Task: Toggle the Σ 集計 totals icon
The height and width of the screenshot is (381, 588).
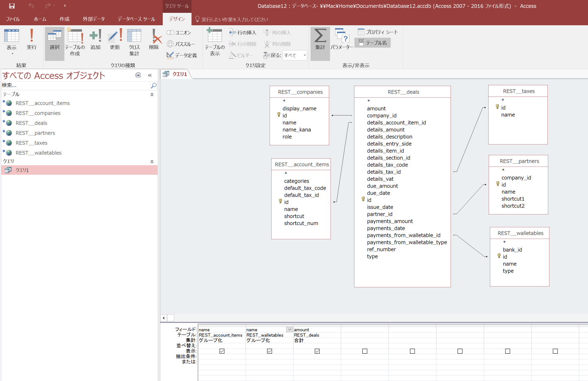Action: [320, 39]
